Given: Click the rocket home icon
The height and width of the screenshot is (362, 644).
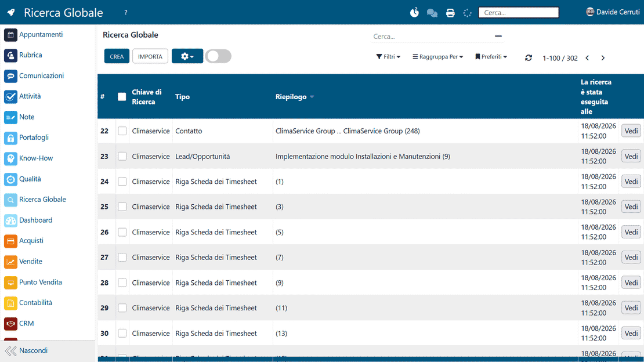Looking at the screenshot, I should pos(11,12).
